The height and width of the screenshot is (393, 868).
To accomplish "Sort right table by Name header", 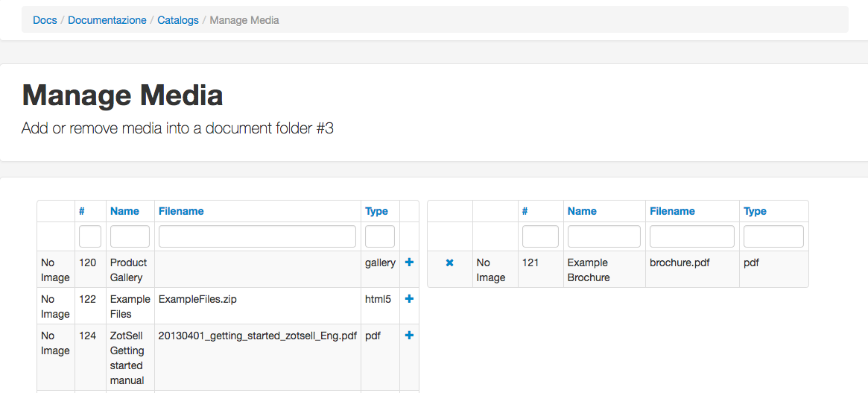I will [x=583, y=211].
